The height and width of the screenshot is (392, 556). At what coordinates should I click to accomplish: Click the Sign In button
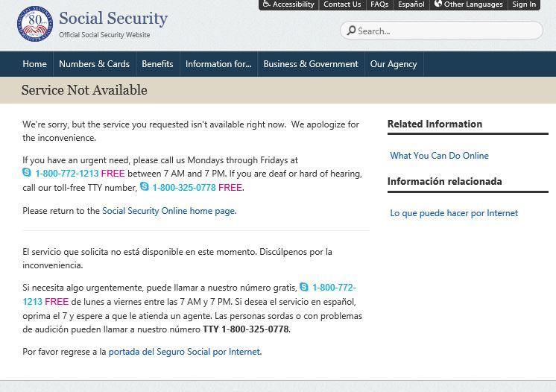click(524, 4)
